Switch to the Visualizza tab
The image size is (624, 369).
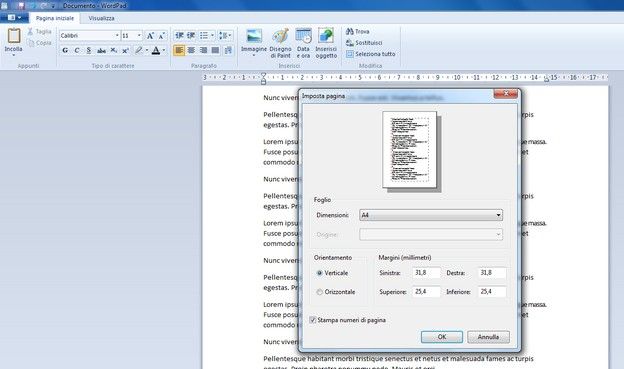(101, 18)
